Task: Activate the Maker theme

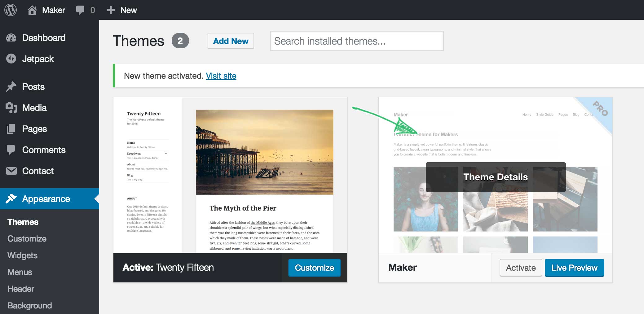Action: (521, 268)
